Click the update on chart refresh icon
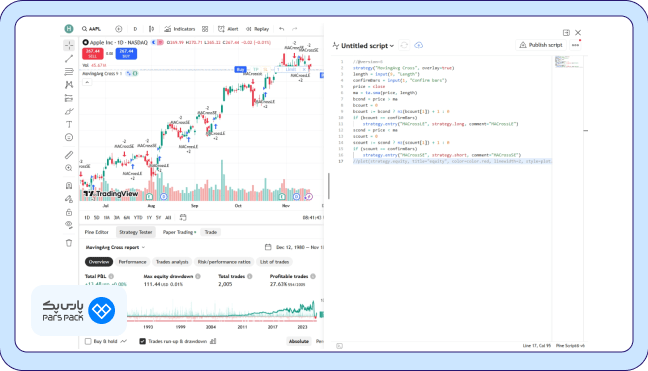This screenshot has width=648, height=371. (404, 45)
